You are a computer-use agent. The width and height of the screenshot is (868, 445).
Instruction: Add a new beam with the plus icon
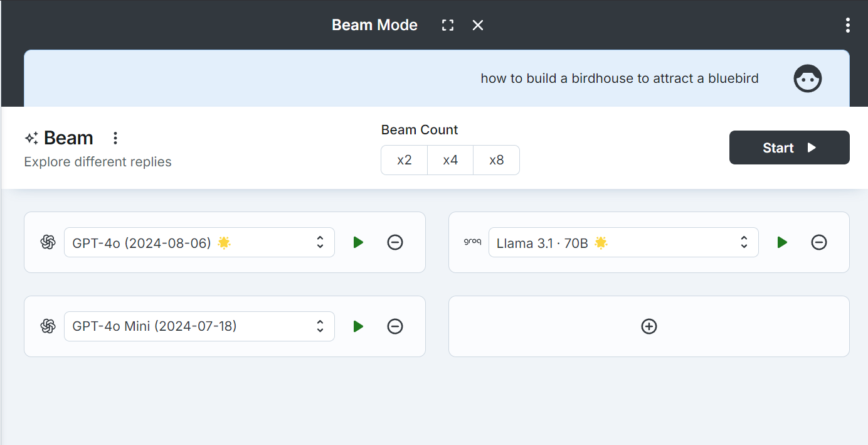[649, 326]
